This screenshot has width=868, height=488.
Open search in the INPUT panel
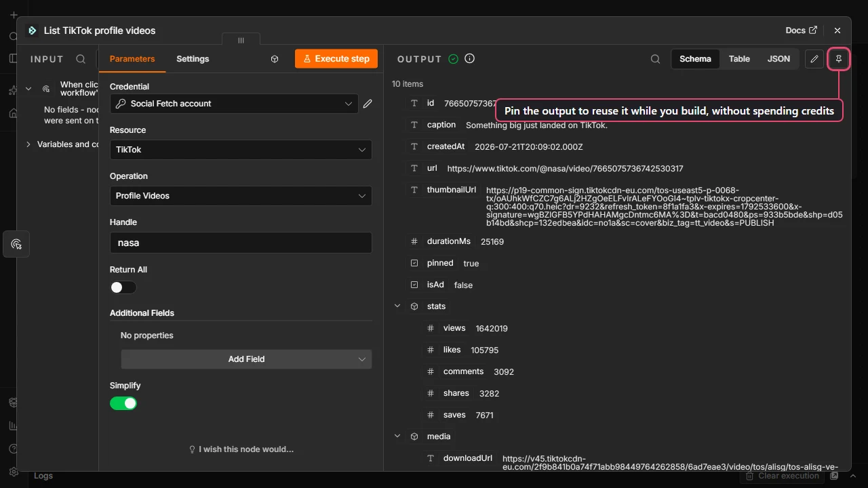point(81,59)
